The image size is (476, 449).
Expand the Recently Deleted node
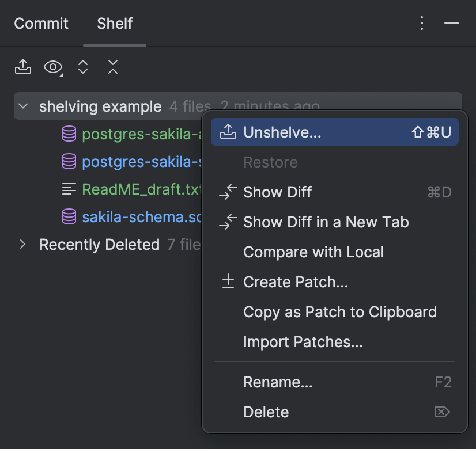[x=23, y=244]
